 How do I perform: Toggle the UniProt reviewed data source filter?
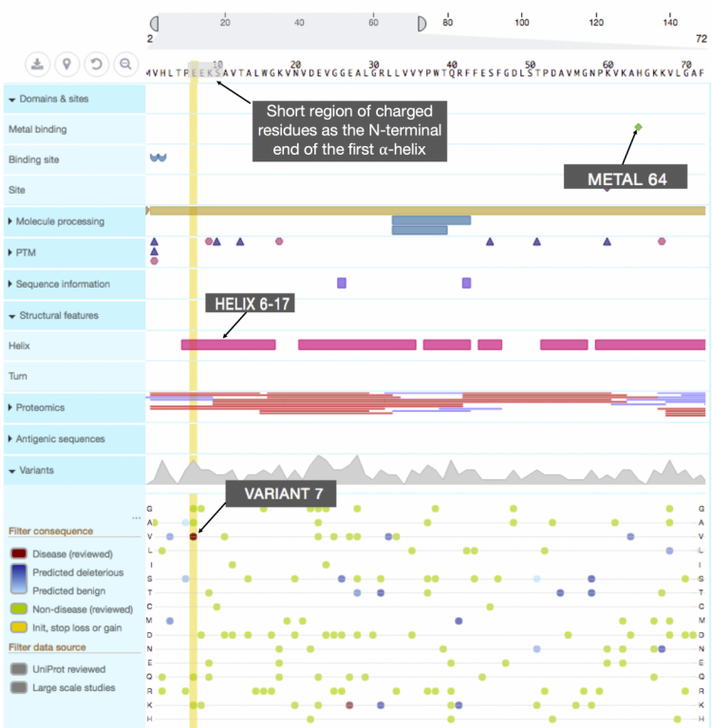tap(19, 668)
